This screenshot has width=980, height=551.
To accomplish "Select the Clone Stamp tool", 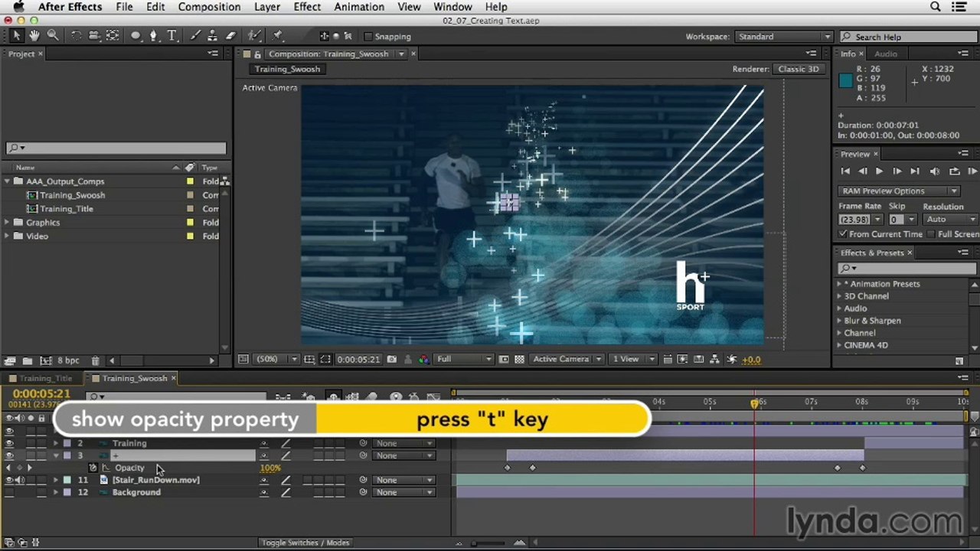I will (x=213, y=35).
